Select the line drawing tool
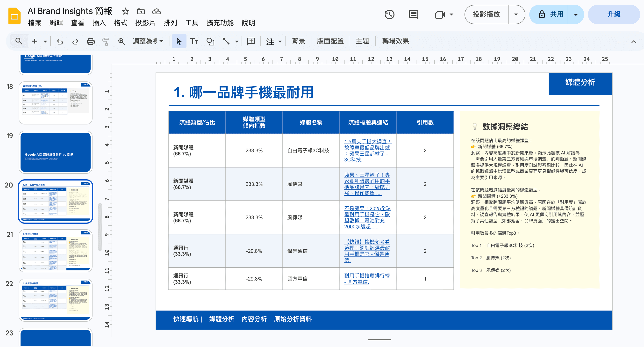The width and height of the screenshot is (644, 347). coord(226,41)
